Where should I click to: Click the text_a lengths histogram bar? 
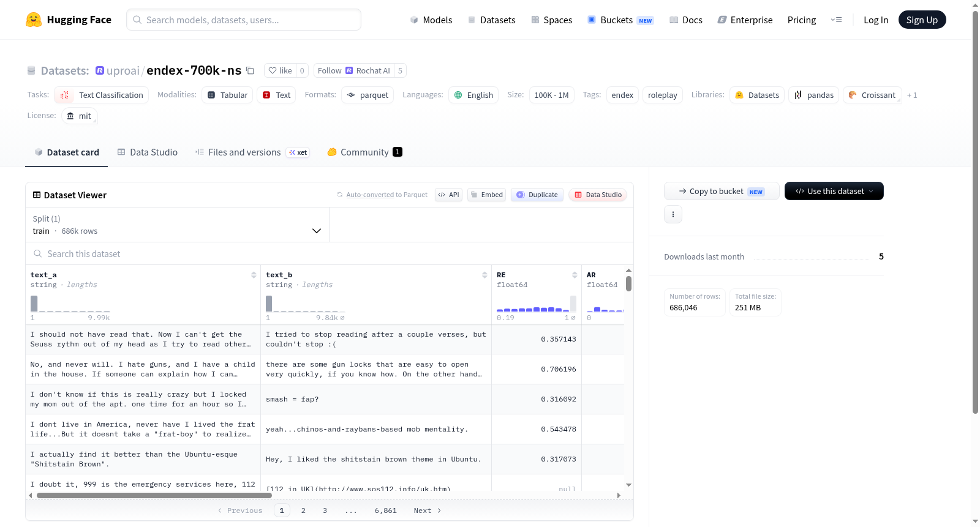click(x=34, y=304)
